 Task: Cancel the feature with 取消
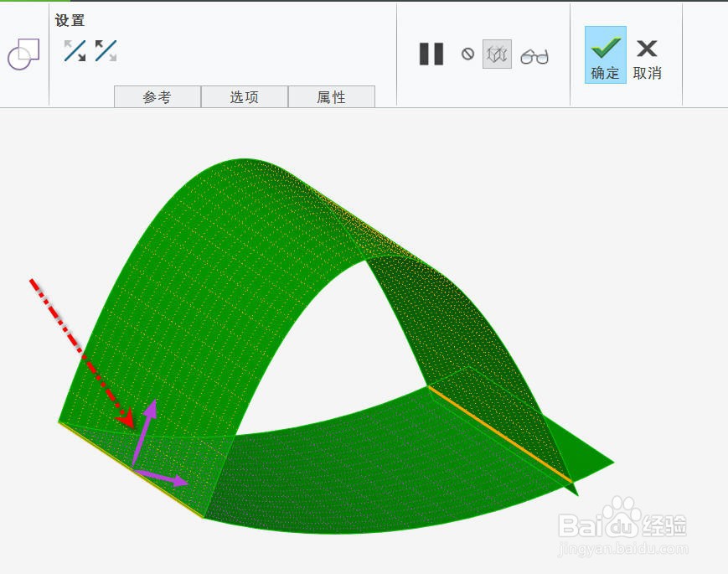pyautogui.click(x=648, y=59)
